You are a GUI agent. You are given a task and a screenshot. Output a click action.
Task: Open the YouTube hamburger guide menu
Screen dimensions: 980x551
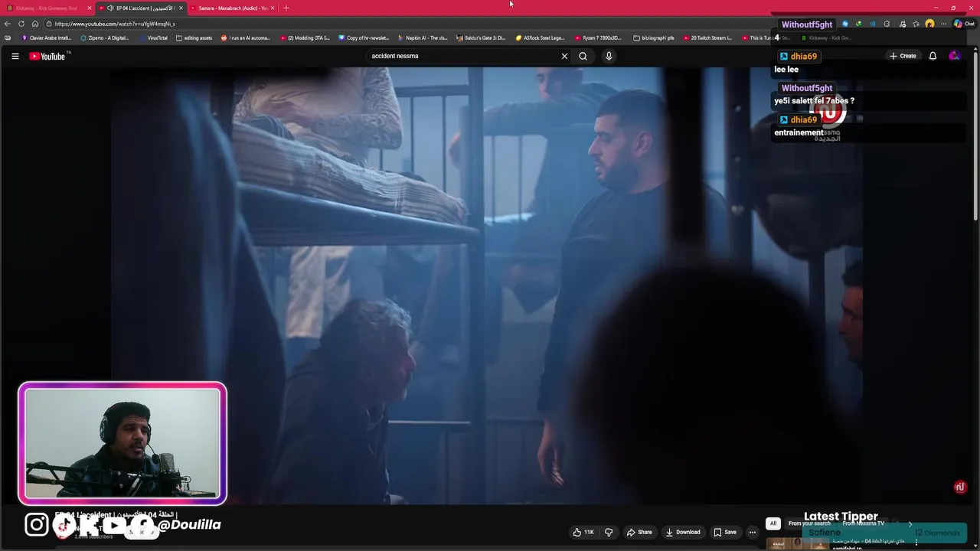click(x=15, y=56)
